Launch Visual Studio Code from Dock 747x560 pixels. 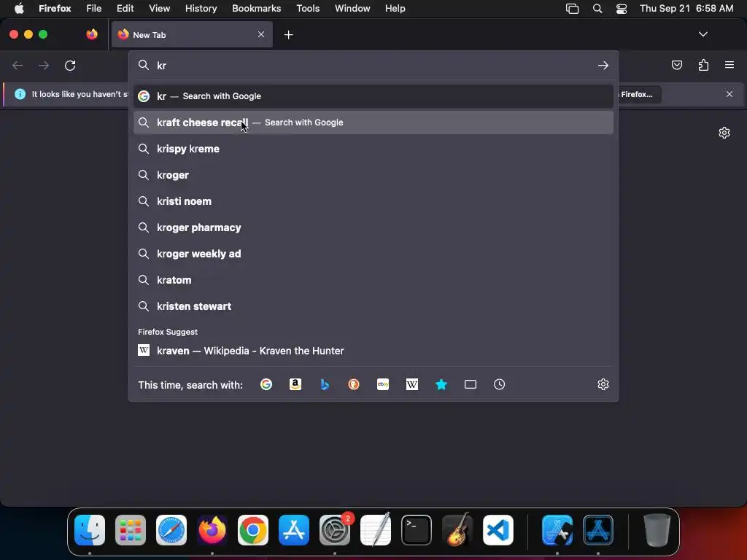498,530
